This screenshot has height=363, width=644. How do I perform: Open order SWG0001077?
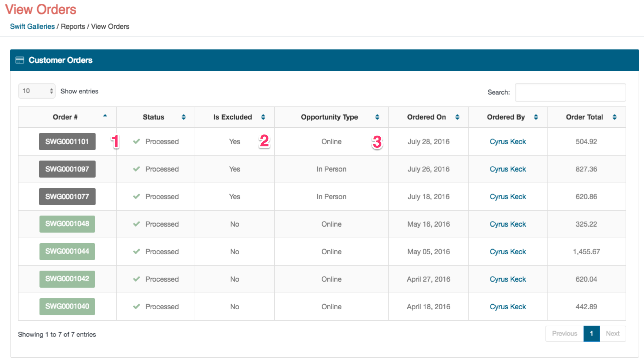point(67,197)
